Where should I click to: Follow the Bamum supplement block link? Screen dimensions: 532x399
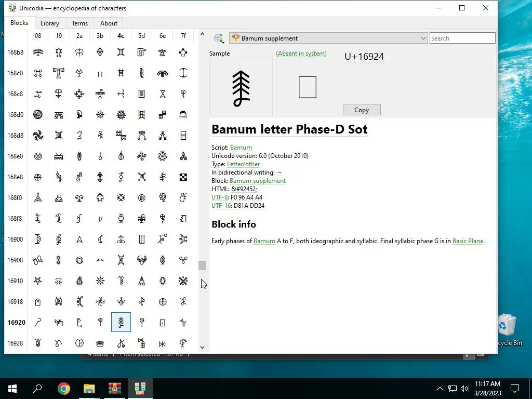coord(258,180)
